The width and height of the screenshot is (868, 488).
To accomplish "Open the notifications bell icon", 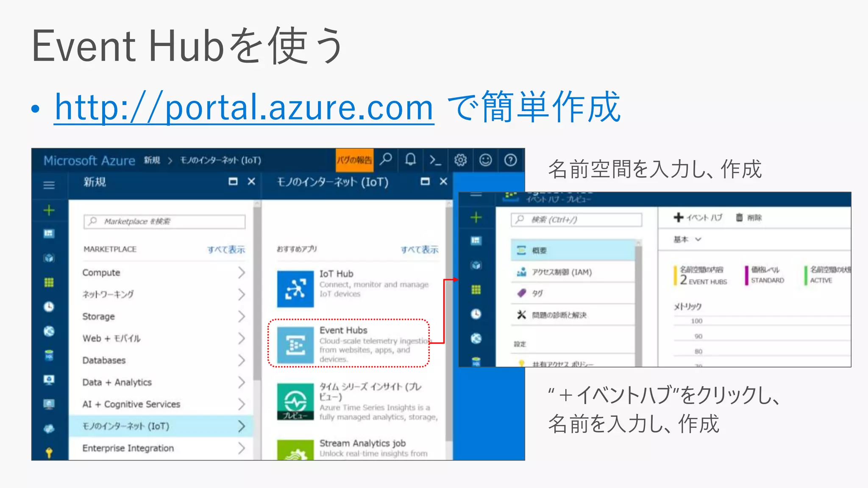I will pyautogui.click(x=410, y=160).
